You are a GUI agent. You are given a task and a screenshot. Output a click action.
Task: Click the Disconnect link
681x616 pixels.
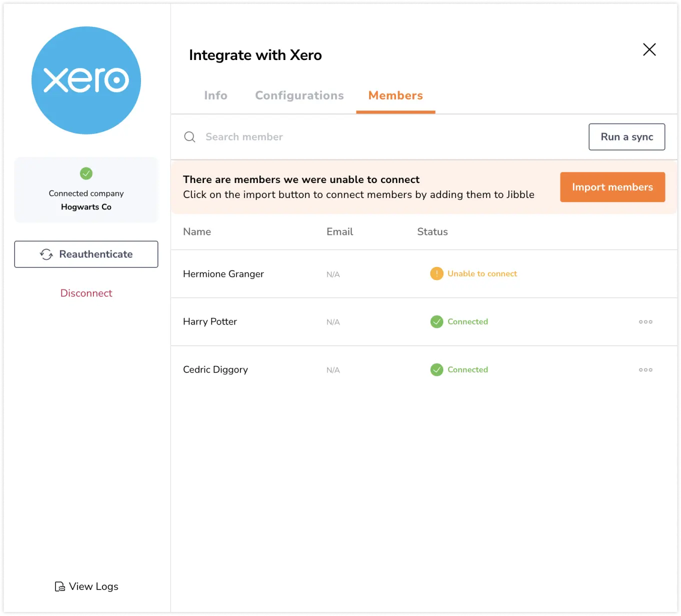(86, 293)
